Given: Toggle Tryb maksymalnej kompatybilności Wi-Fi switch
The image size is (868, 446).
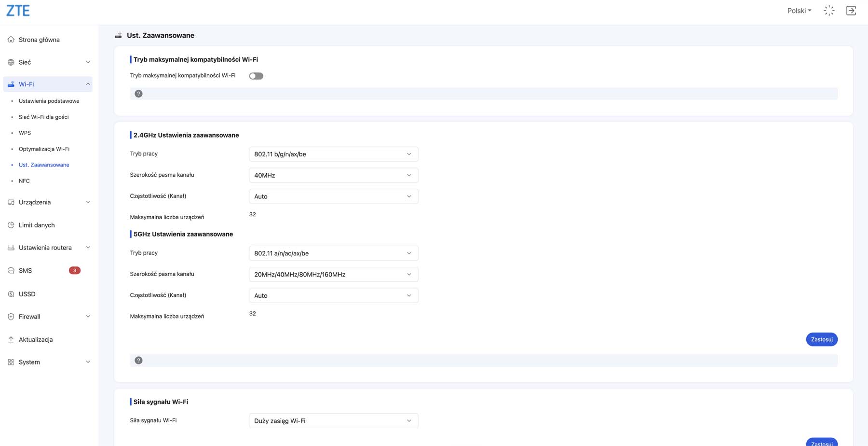Looking at the screenshot, I should tap(256, 76).
